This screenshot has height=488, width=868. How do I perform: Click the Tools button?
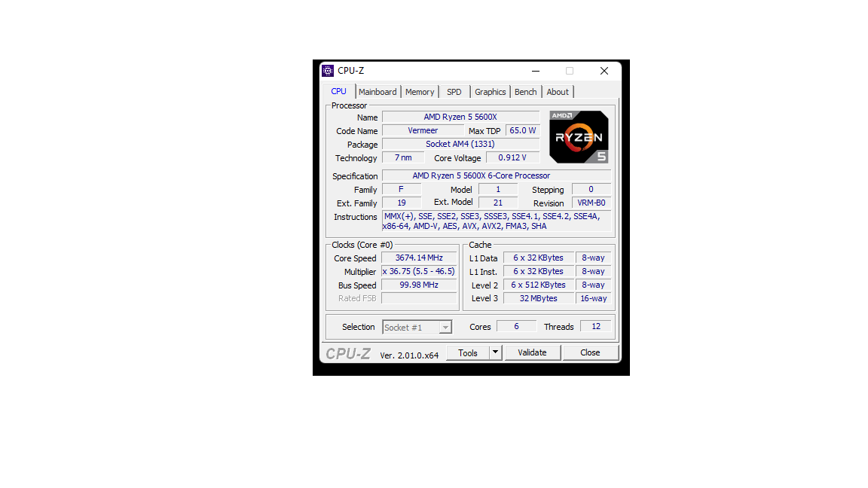[x=468, y=352]
